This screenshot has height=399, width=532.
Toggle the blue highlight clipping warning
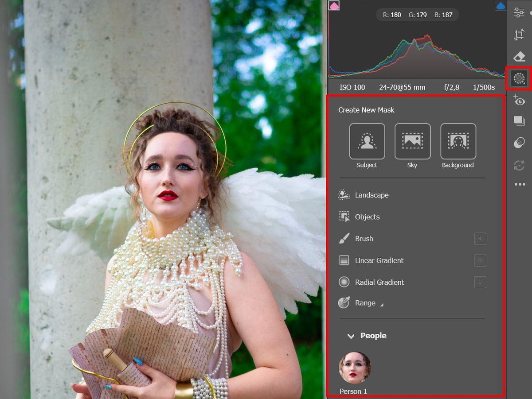501,6
